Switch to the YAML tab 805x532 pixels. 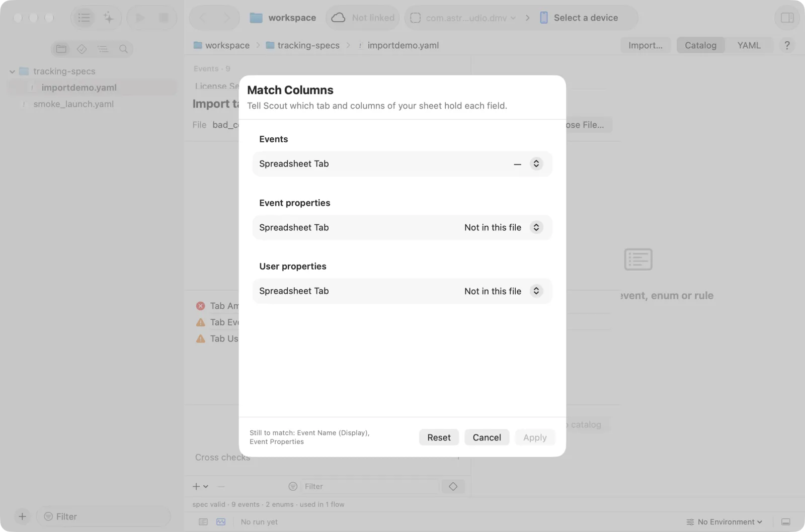coord(749,45)
